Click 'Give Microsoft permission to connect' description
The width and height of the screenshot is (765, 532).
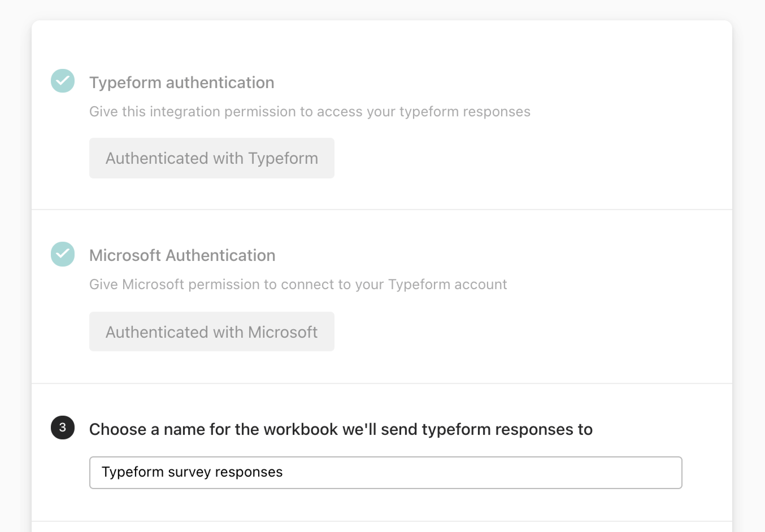(x=298, y=284)
